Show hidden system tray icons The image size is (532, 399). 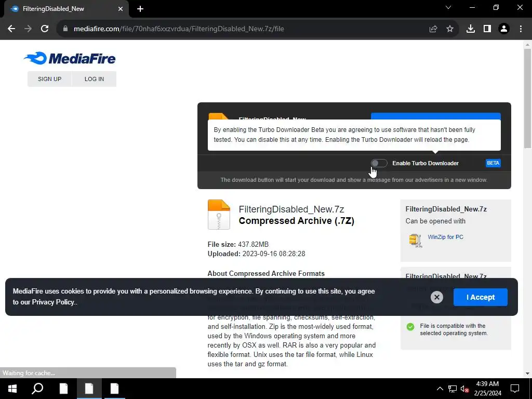pos(440,389)
